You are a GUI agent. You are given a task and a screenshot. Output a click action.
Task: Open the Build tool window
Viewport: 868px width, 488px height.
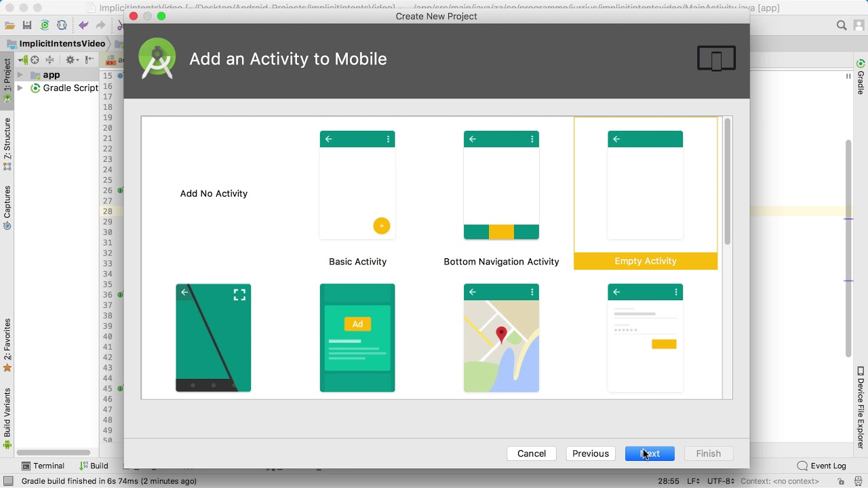click(94, 466)
